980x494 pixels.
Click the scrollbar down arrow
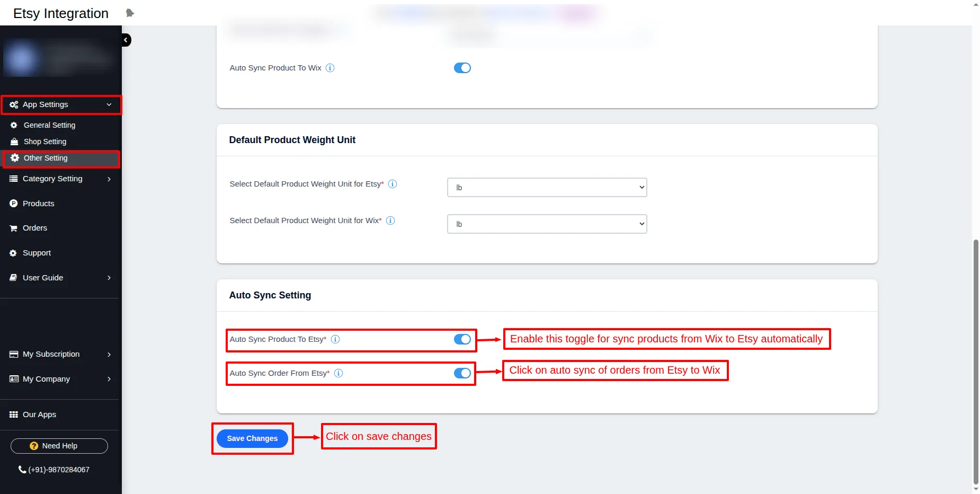(x=976, y=489)
